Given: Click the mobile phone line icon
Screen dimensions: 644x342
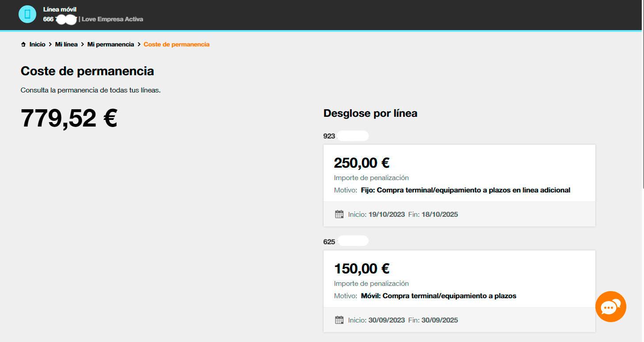Looking at the screenshot, I should [x=27, y=14].
